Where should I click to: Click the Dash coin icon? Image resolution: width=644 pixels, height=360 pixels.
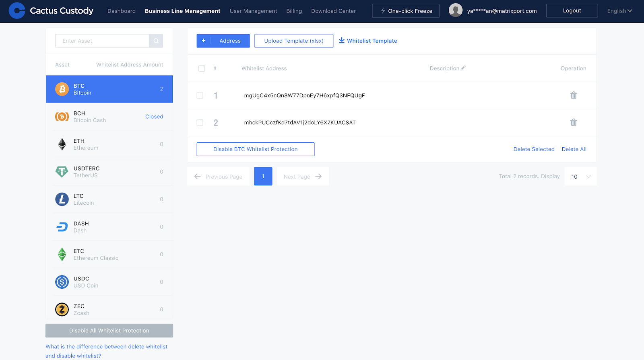(62, 227)
